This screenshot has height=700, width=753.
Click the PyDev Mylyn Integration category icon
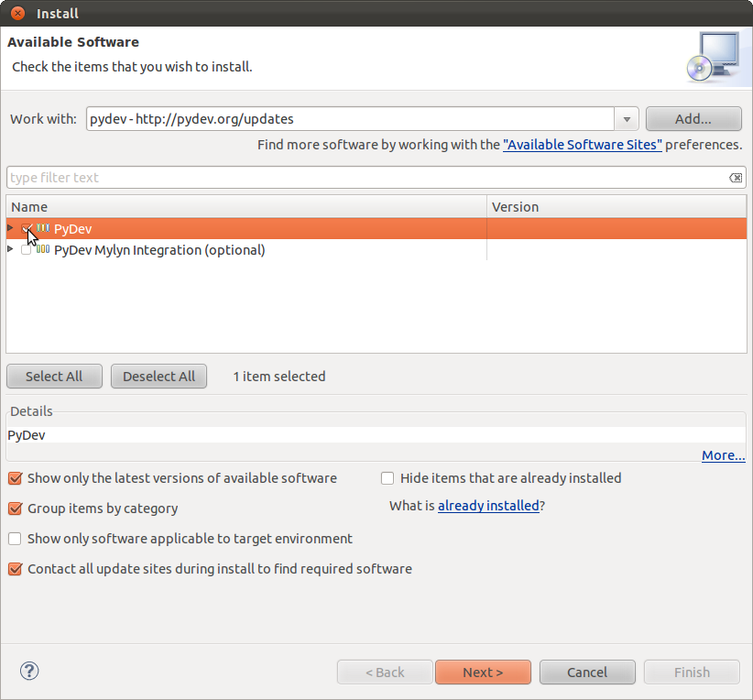click(43, 250)
